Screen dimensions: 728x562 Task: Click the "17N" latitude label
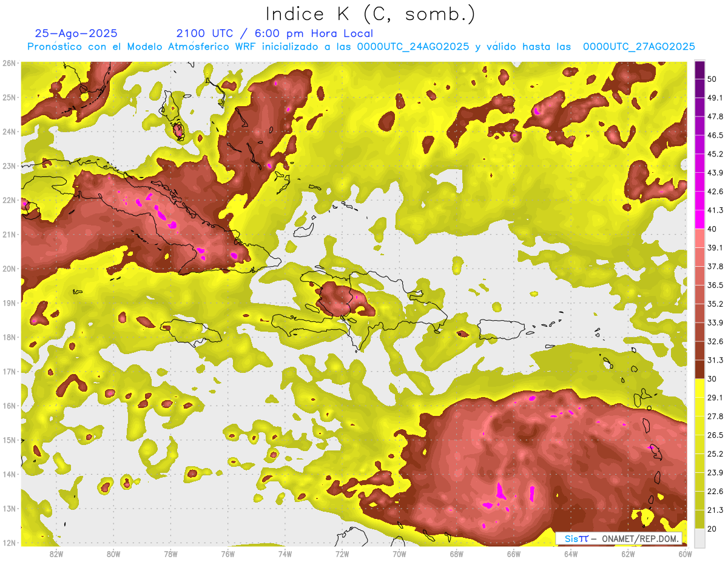[x=9, y=371]
